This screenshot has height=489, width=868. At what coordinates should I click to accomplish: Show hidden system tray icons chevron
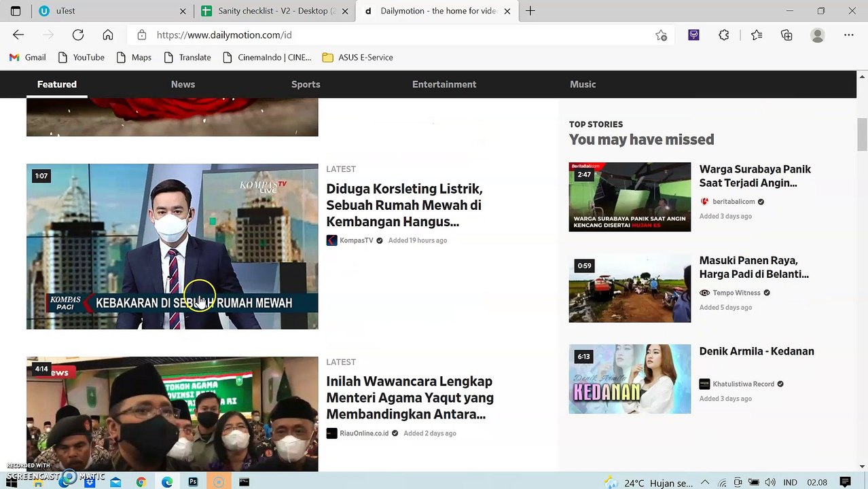coord(706,483)
